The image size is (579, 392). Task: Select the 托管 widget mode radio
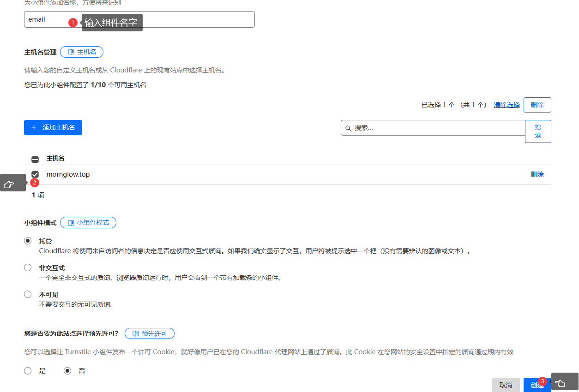[x=28, y=241]
